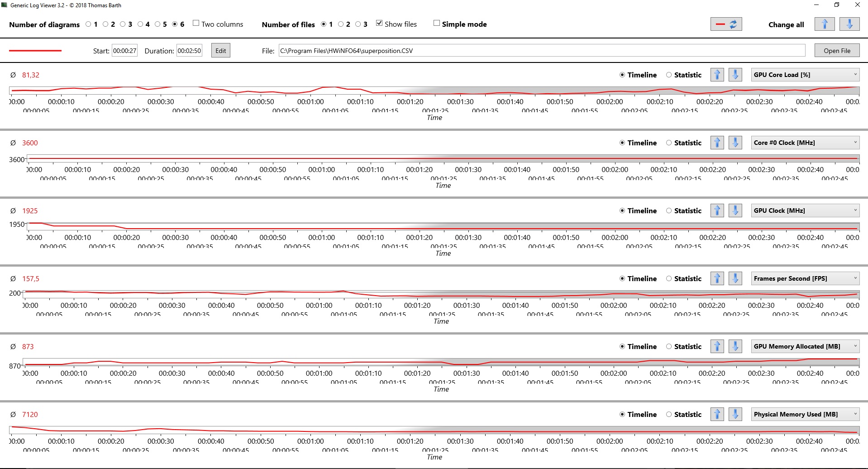Move GPU Core Load diagram up
Screen dimensions: 868x469
pyautogui.click(x=717, y=75)
